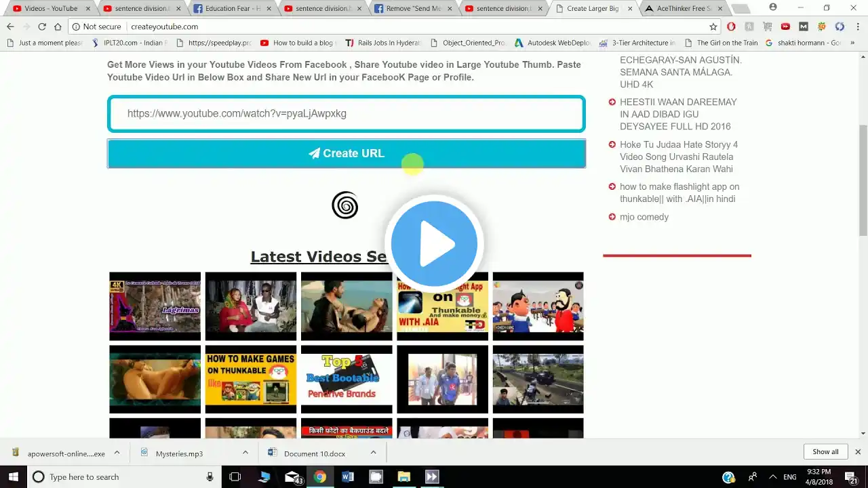The image size is (868, 488).
Task: Click the Chrome icon in taskbar
Action: coord(320,477)
